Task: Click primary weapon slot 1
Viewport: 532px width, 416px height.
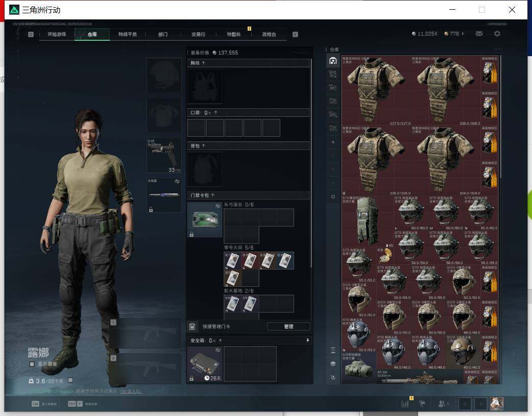Action: pyautogui.click(x=146, y=333)
